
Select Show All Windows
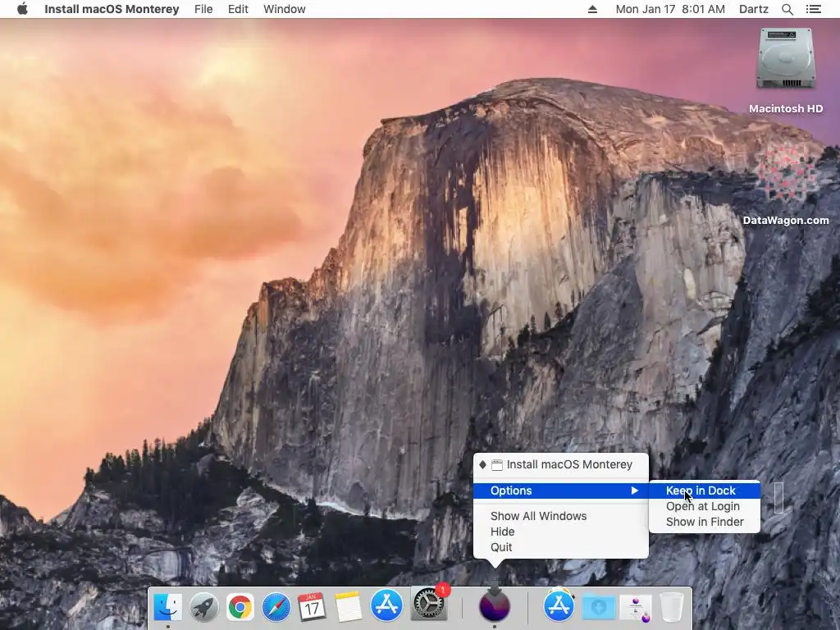coord(561,516)
